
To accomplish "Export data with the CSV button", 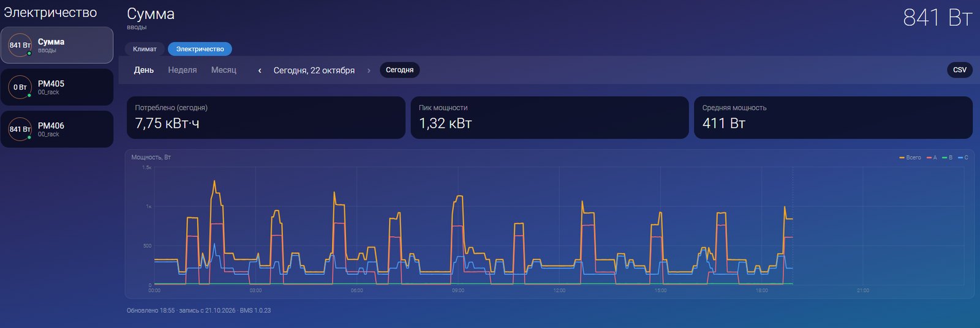I will tap(960, 70).
